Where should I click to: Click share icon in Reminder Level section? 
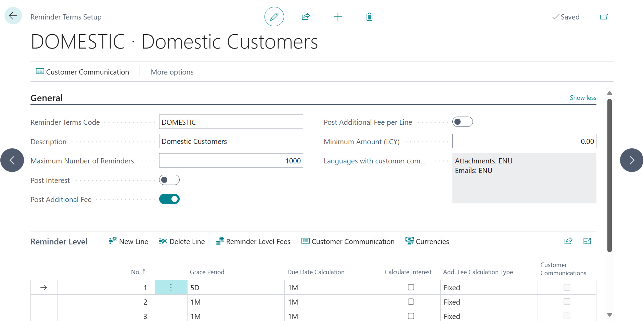(x=568, y=241)
